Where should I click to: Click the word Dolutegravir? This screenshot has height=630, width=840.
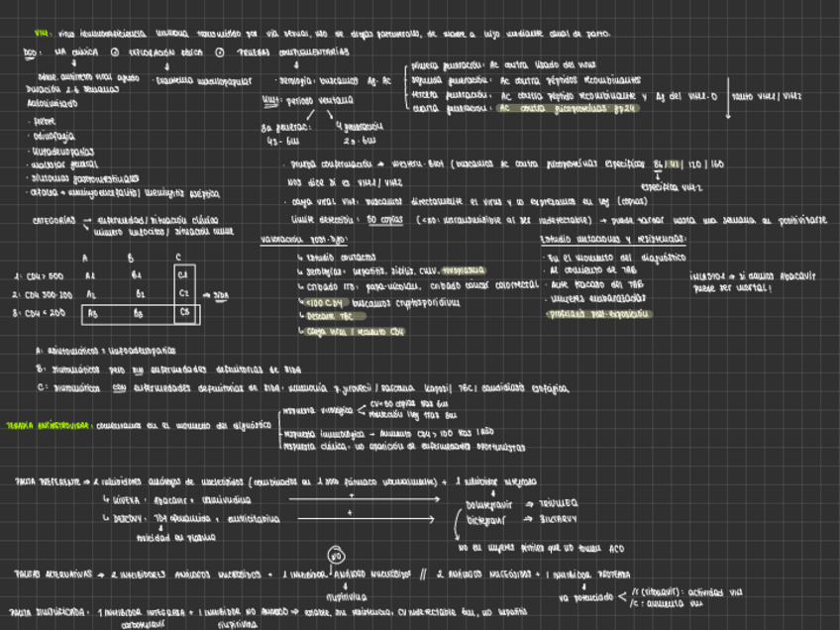click(486, 503)
